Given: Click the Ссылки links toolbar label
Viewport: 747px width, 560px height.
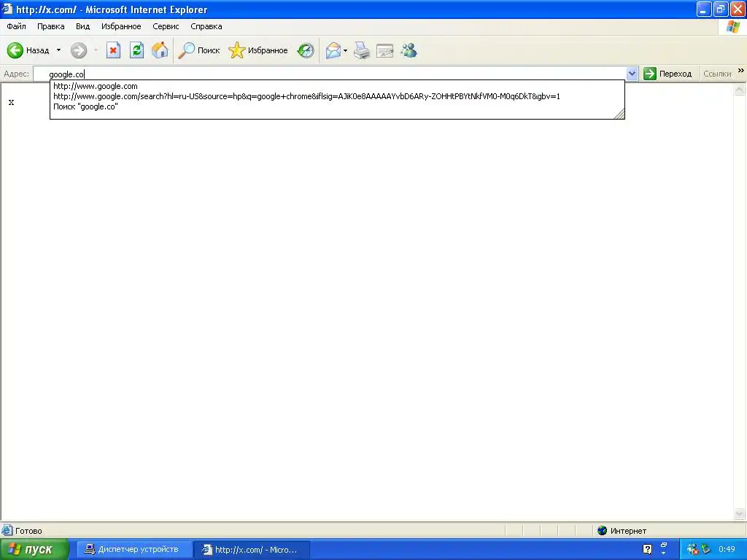Looking at the screenshot, I should tap(717, 74).
